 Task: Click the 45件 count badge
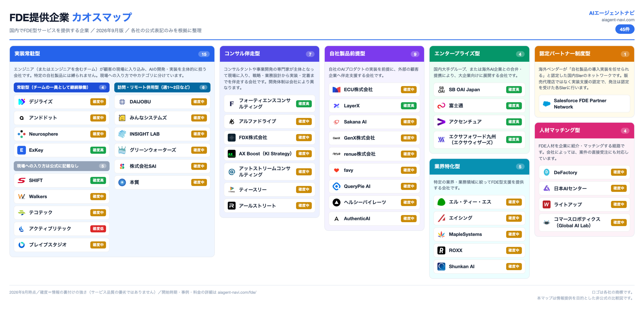click(x=625, y=29)
